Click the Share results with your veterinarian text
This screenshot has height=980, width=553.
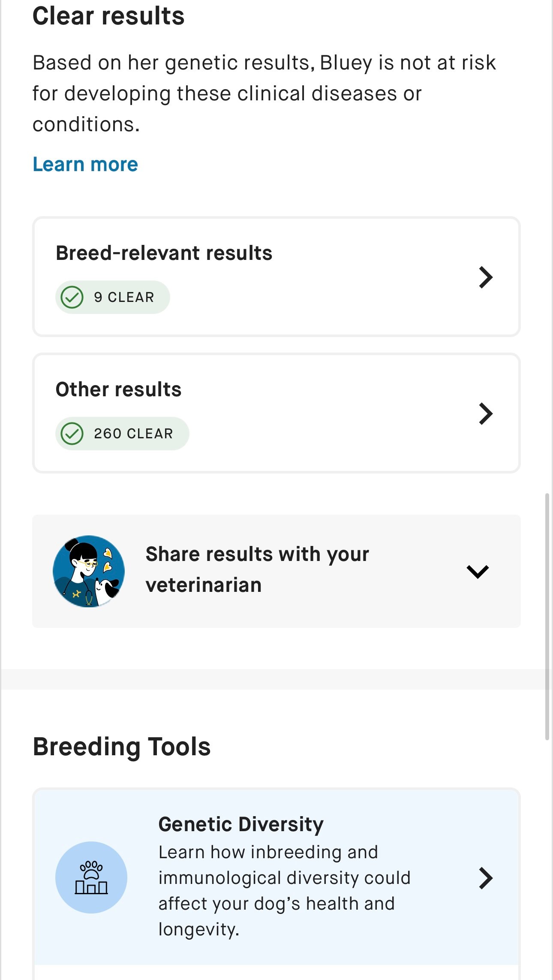pos(257,570)
